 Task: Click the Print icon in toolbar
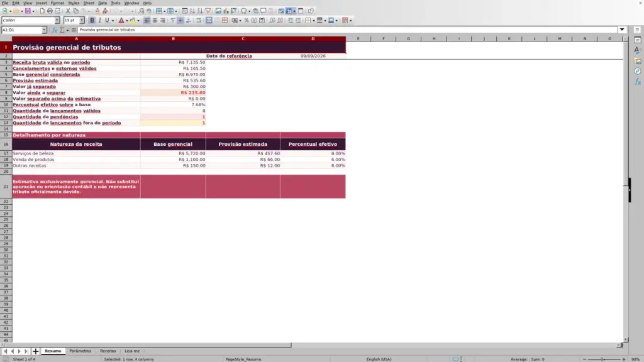(x=50, y=11)
